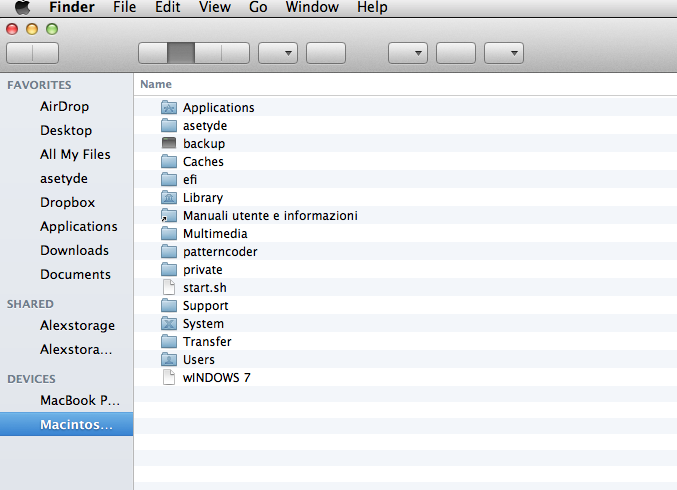Click the Library folder icon
Image resolution: width=677 pixels, height=490 pixels.
[169, 198]
